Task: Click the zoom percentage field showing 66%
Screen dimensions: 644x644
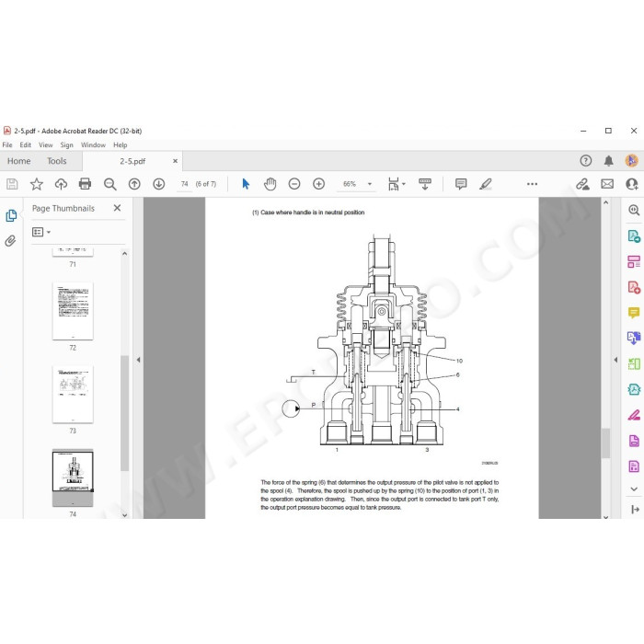Action: (x=350, y=184)
